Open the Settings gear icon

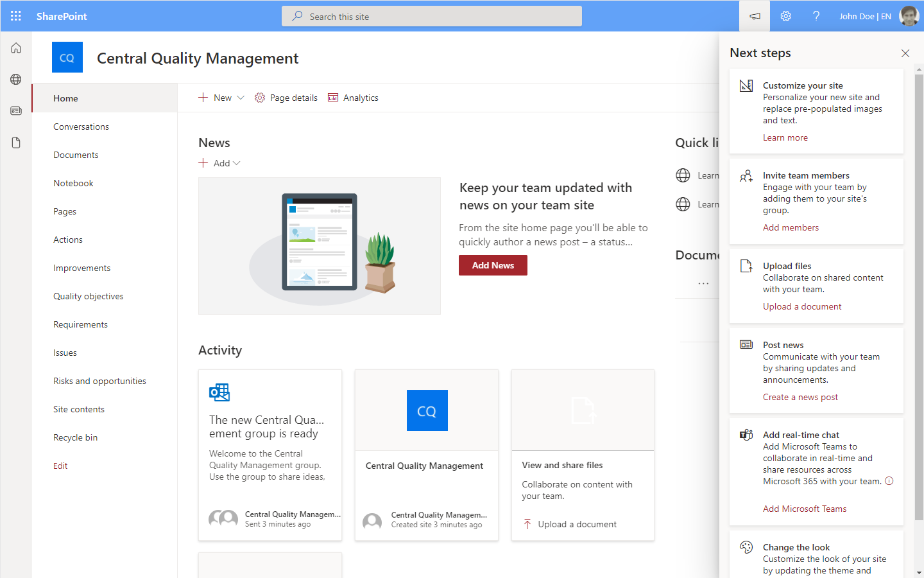point(785,16)
